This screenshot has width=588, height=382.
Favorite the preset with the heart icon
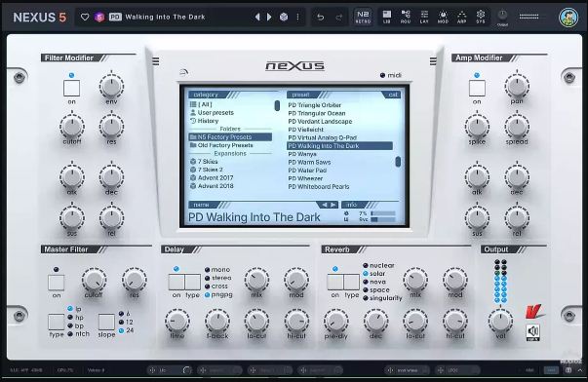[x=85, y=17]
